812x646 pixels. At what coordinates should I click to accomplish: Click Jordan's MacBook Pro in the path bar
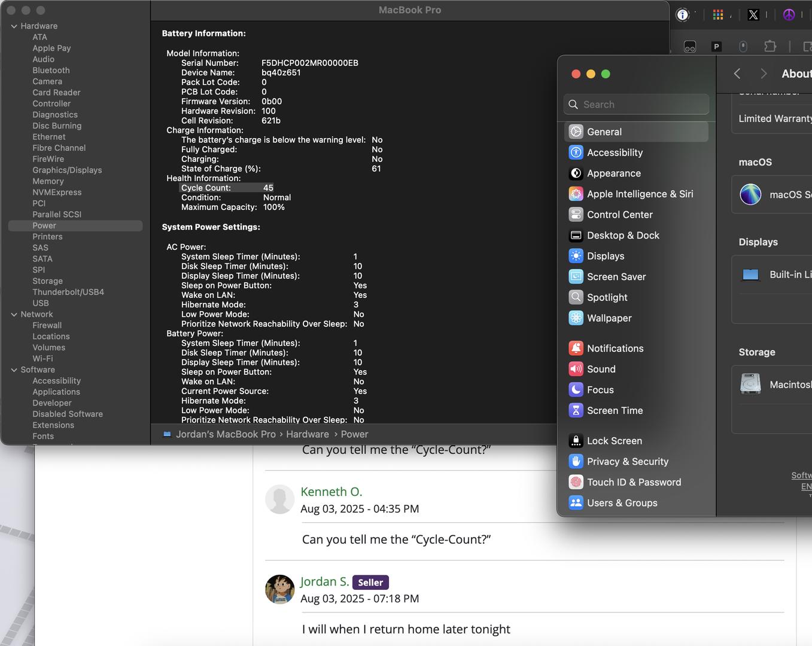click(x=226, y=434)
